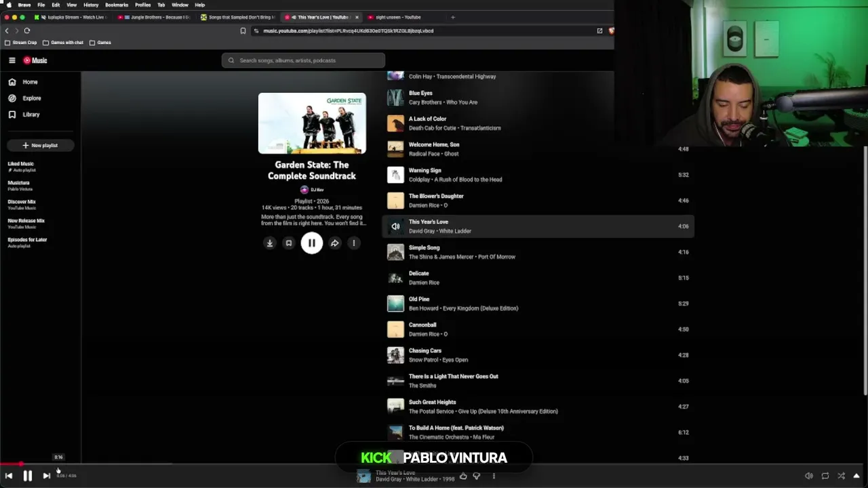Open the playlist's three-dot more options
Image resolution: width=868 pixels, height=488 pixels.
[354, 243]
